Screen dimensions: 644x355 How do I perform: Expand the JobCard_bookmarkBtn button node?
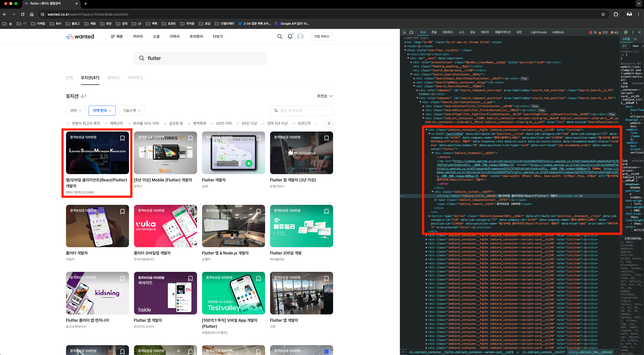429,216
